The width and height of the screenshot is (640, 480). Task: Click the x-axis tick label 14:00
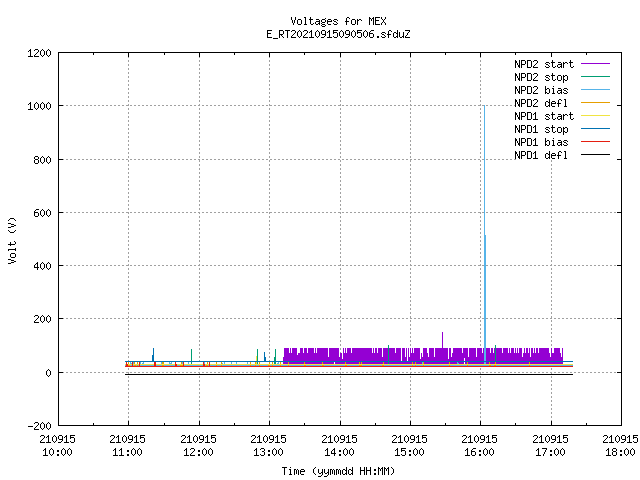coord(339,452)
